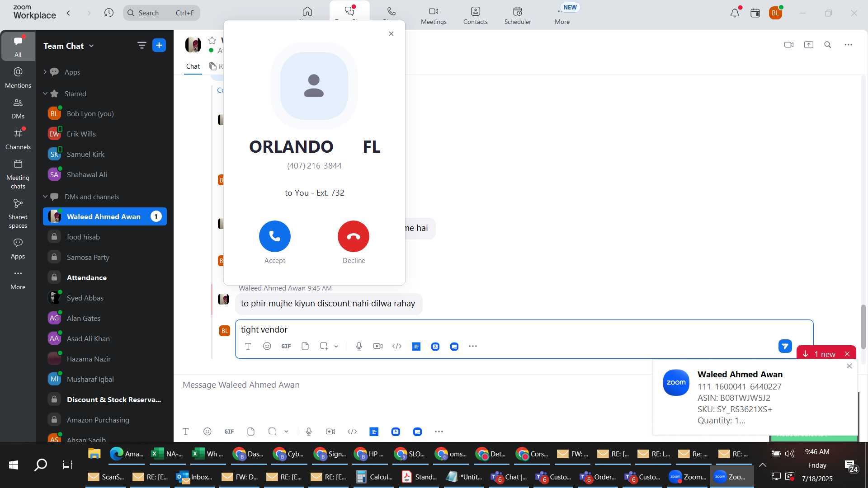Open the Home tab icon
This screenshot has height=488, width=868.
307,12
